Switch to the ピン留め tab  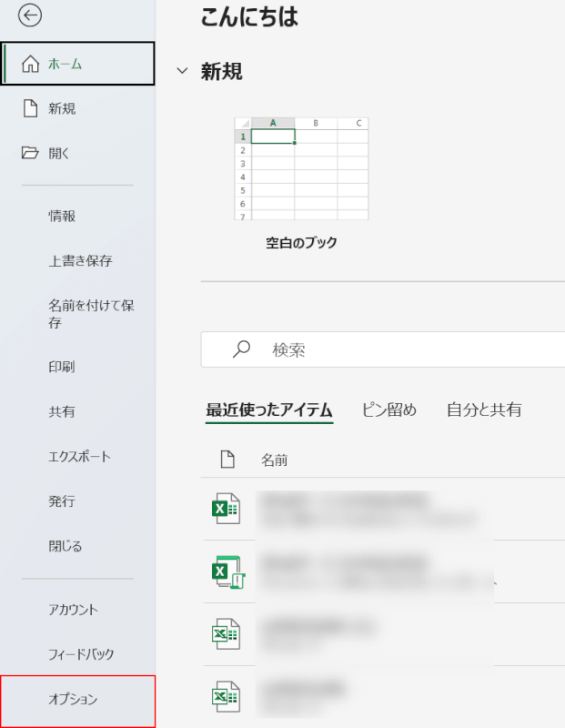point(388,409)
